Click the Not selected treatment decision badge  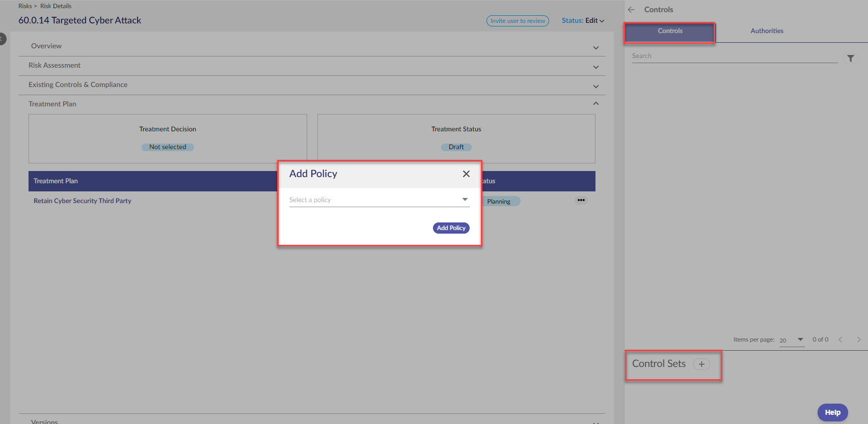(x=168, y=147)
